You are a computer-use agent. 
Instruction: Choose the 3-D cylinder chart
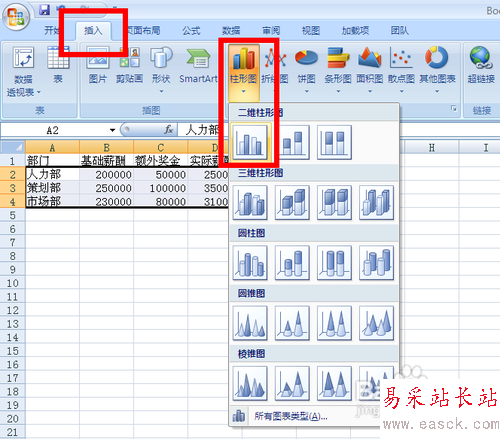click(377, 263)
